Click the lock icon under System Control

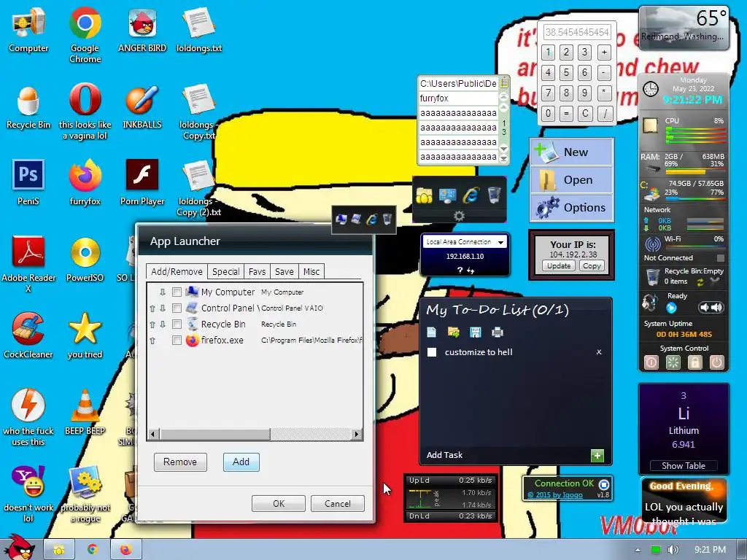tap(695, 362)
